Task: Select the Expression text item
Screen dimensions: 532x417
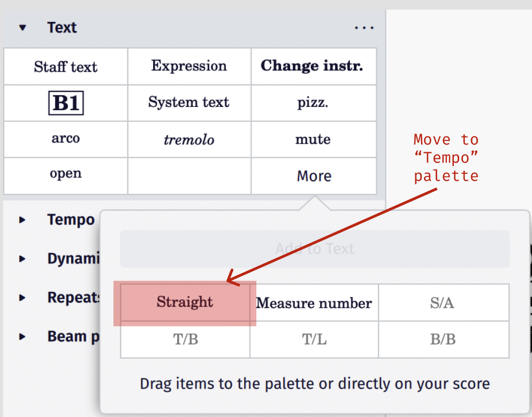Action: click(189, 66)
